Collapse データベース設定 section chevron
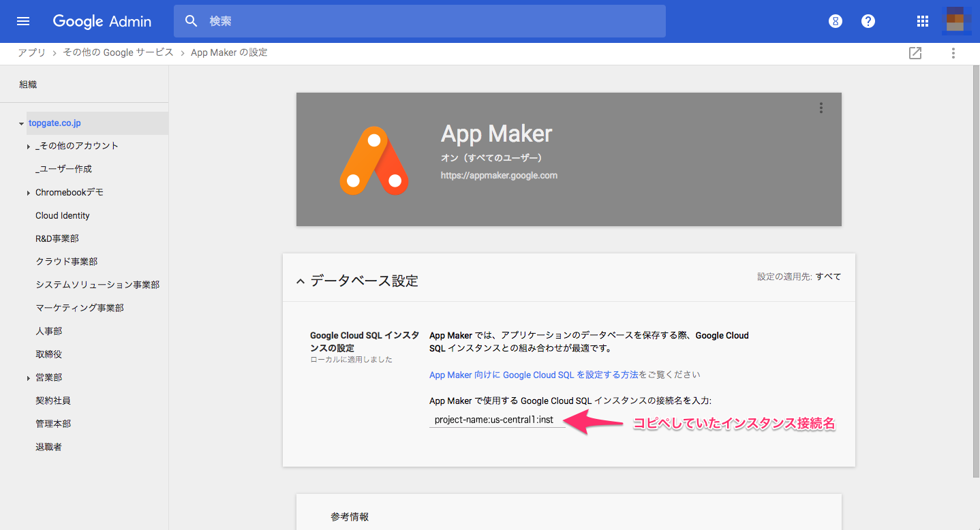 click(x=301, y=281)
